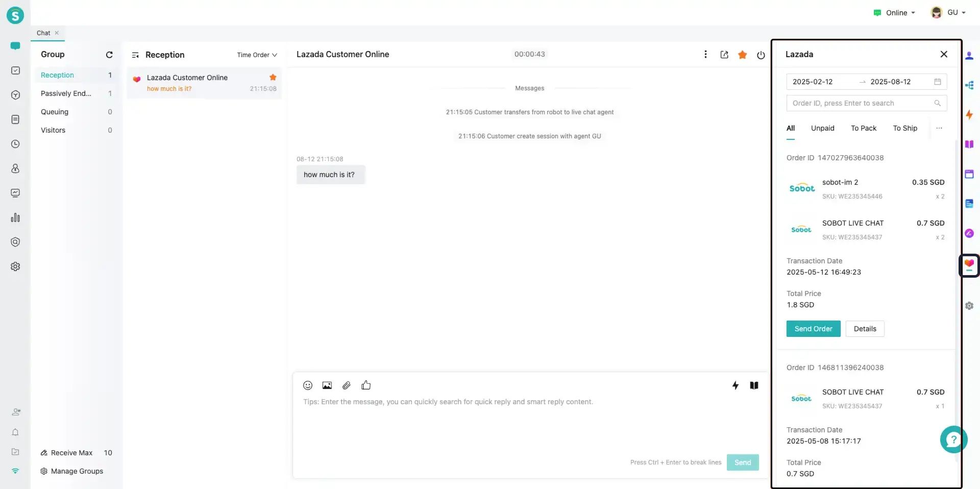Open the settings gear in the left sidebar
Screen dimensions: 980x489
pyautogui.click(x=15, y=266)
